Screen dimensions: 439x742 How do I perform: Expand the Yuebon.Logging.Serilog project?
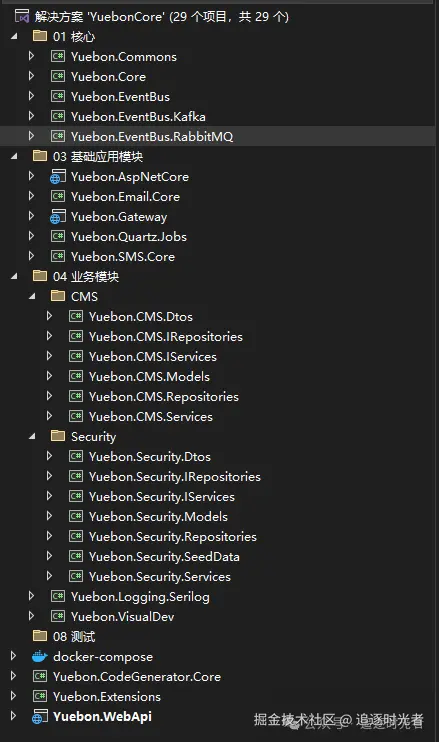coord(31,596)
